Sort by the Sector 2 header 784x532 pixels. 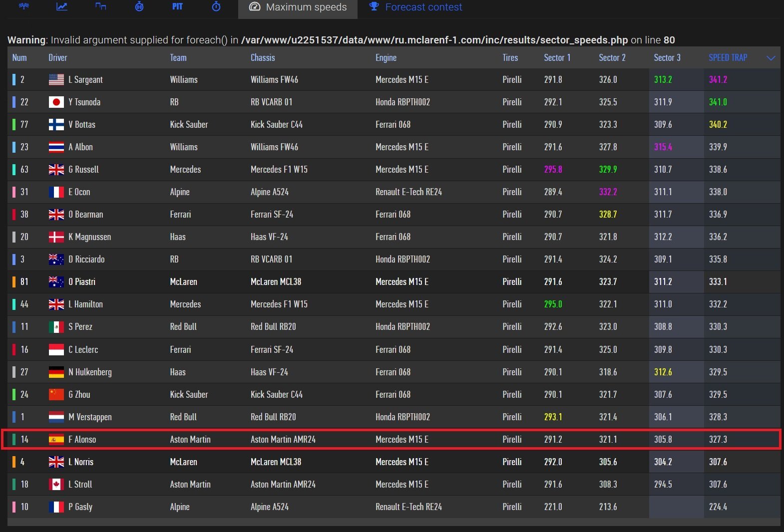pos(612,57)
